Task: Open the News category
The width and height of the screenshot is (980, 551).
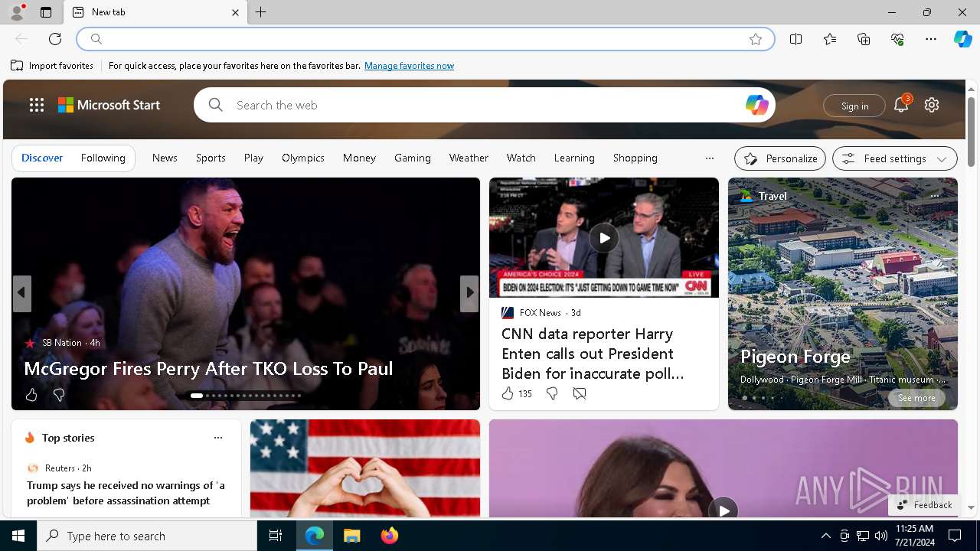Action: click(165, 158)
